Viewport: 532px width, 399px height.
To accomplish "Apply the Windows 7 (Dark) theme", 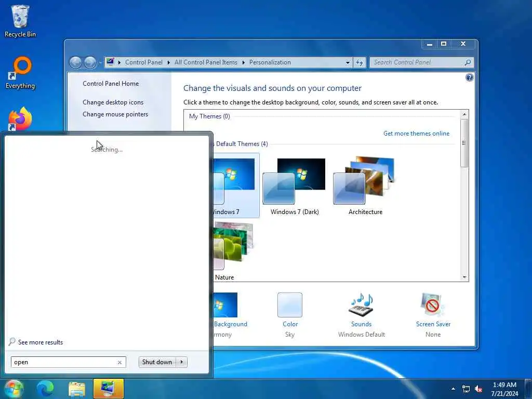I will click(295, 185).
